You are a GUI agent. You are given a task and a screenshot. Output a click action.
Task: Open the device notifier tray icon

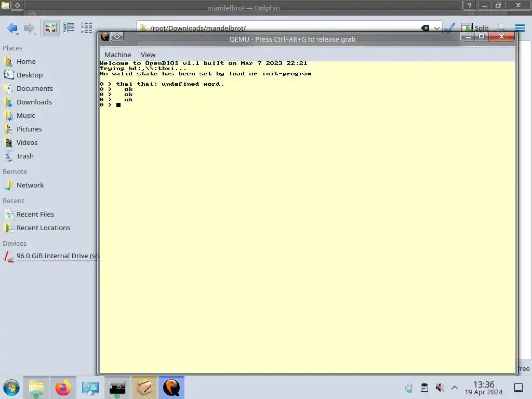408,388
